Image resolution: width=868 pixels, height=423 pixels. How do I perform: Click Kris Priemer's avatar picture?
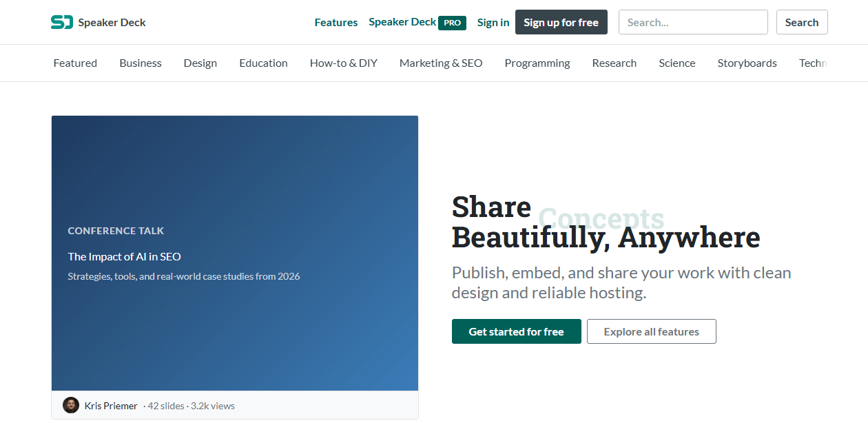pos(71,405)
